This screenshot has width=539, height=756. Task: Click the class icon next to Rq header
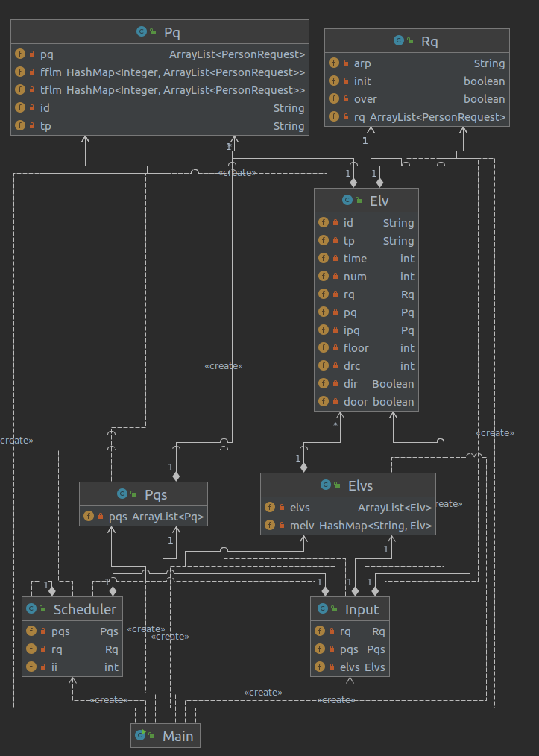coord(399,40)
